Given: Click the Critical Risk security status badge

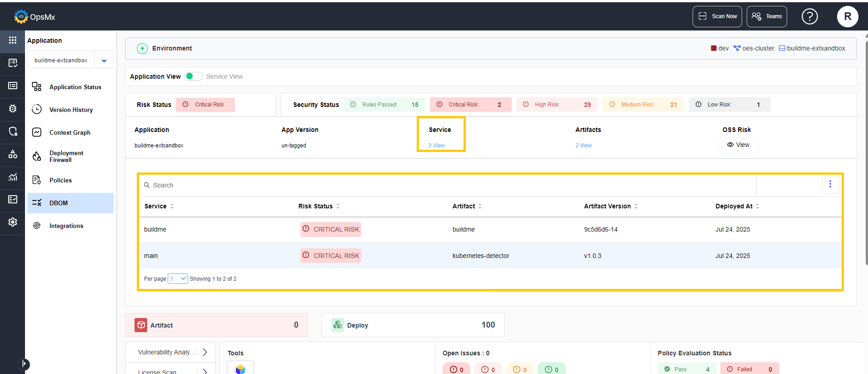Looking at the screenshot, I should tap(470, 105).
